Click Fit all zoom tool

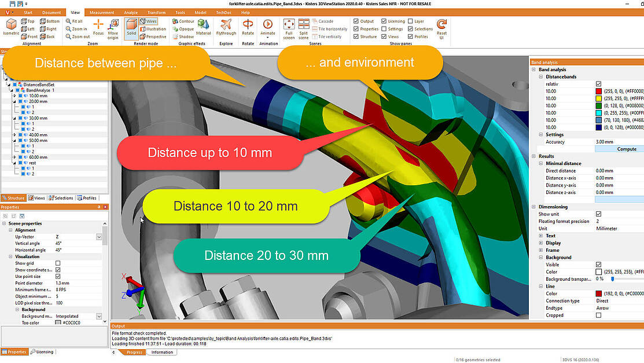tap(74, 21)
